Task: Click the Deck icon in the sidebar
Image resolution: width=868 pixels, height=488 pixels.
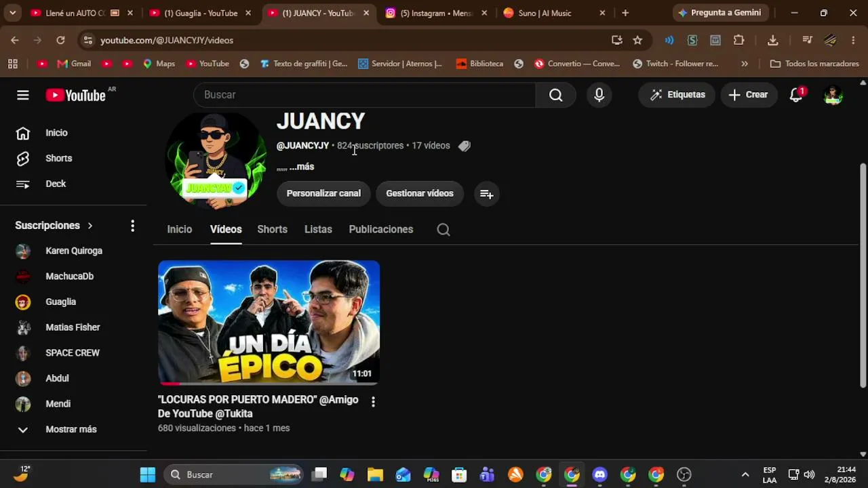Action: coord(23,184)
